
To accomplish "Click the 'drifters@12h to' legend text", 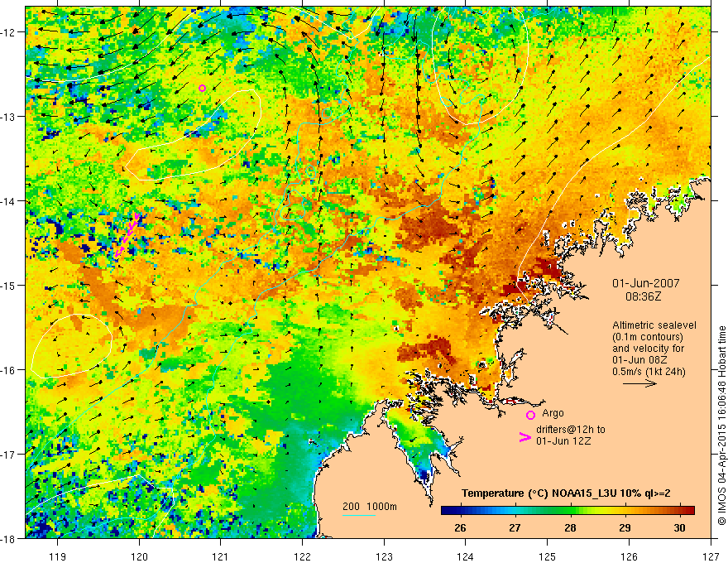I will click(x=571, y=430).
